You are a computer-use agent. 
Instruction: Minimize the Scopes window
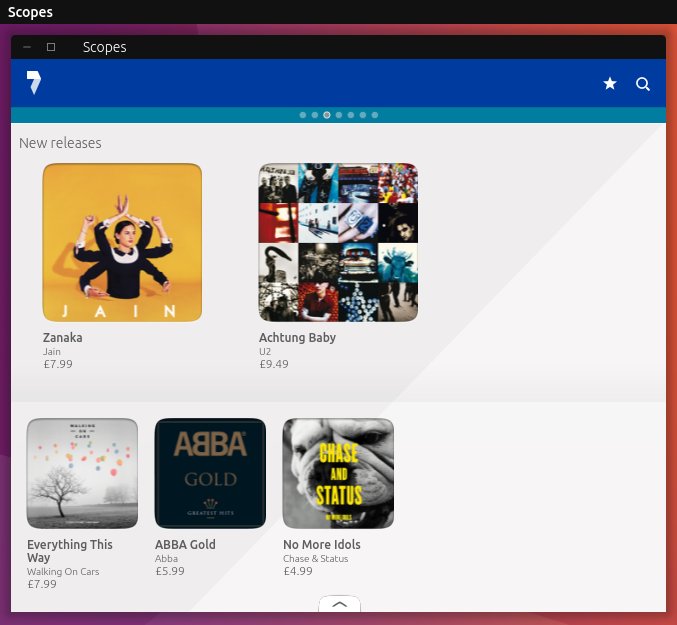click(27, 47)
